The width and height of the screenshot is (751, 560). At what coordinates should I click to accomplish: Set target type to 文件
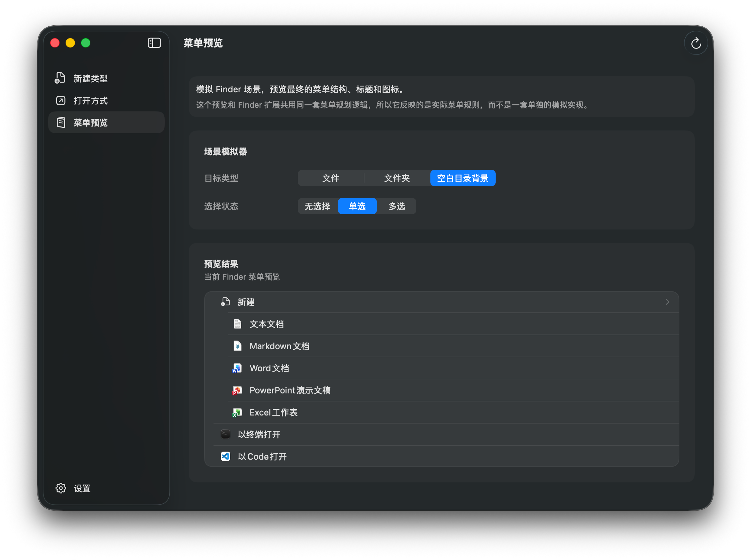(331, 178)
